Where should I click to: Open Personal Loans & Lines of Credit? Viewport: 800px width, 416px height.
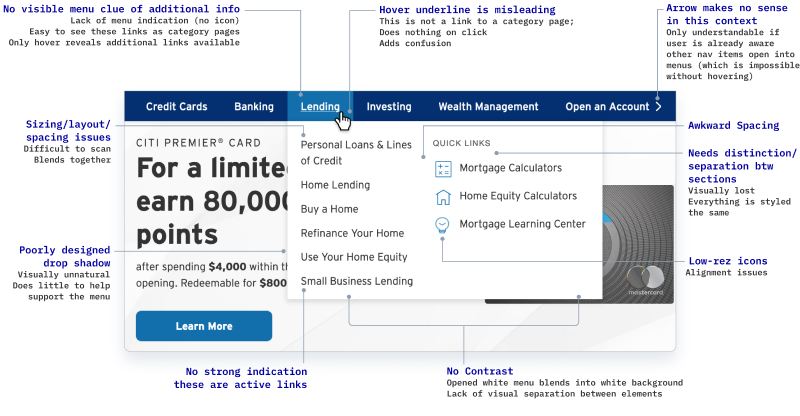point(356,153)
